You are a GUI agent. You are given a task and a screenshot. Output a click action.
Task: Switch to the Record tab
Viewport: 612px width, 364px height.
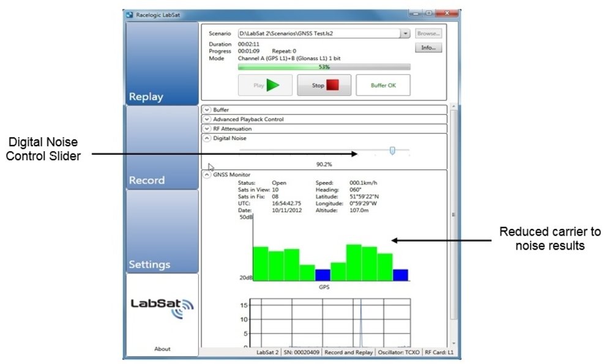click(x=162, y=147)
